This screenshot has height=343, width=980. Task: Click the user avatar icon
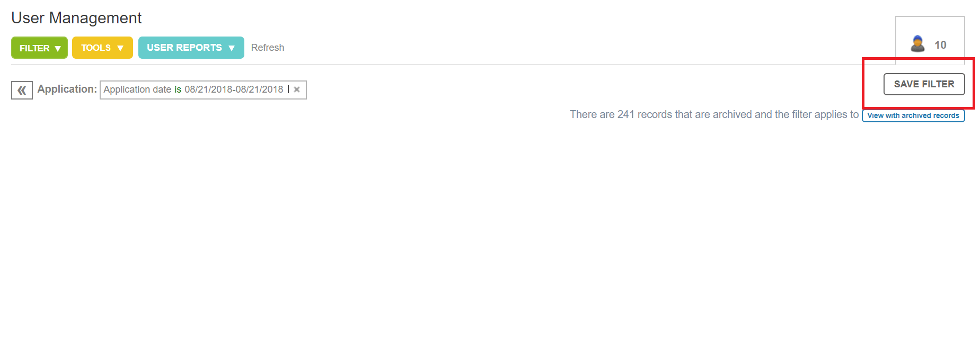click(917, 44)
